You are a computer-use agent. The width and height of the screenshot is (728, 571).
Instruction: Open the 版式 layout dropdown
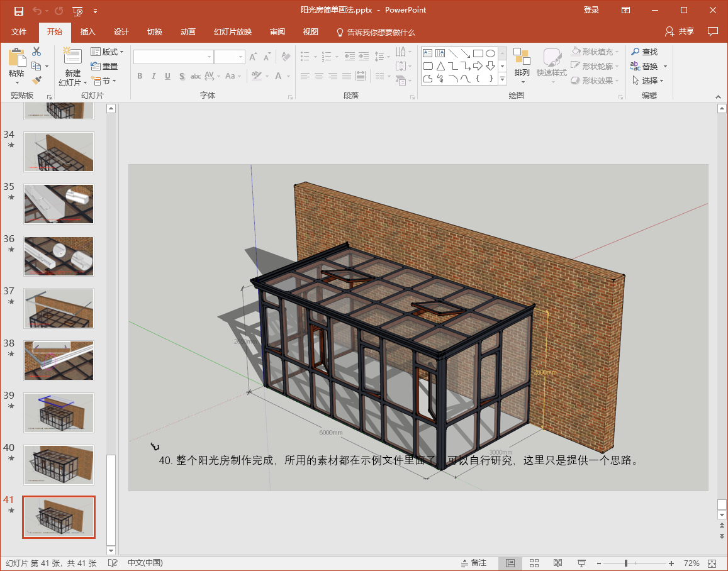[107, 52]
